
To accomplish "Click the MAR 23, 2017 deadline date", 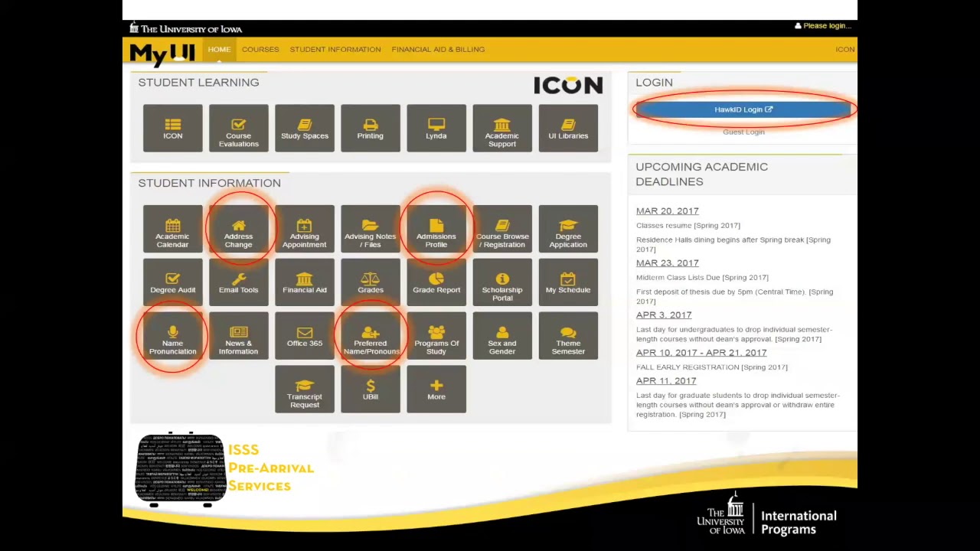I will point(667,262).
